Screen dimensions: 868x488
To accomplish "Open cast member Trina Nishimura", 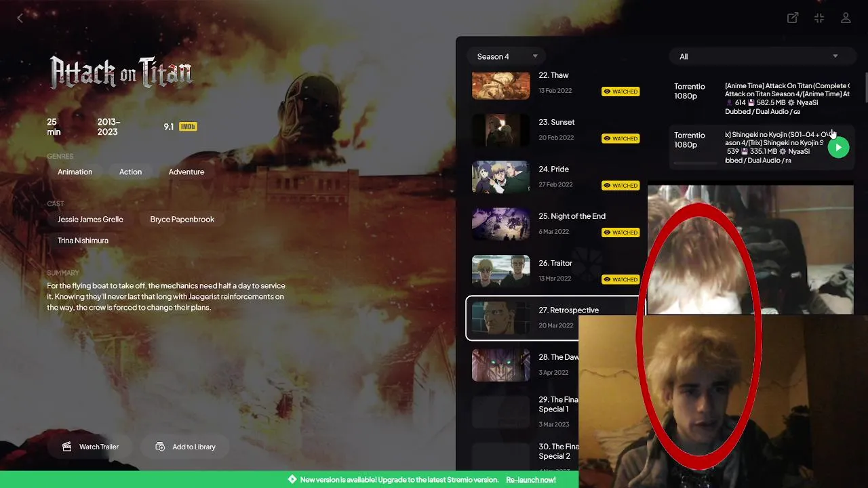I will pyautogui.click(x=83, y=240).
